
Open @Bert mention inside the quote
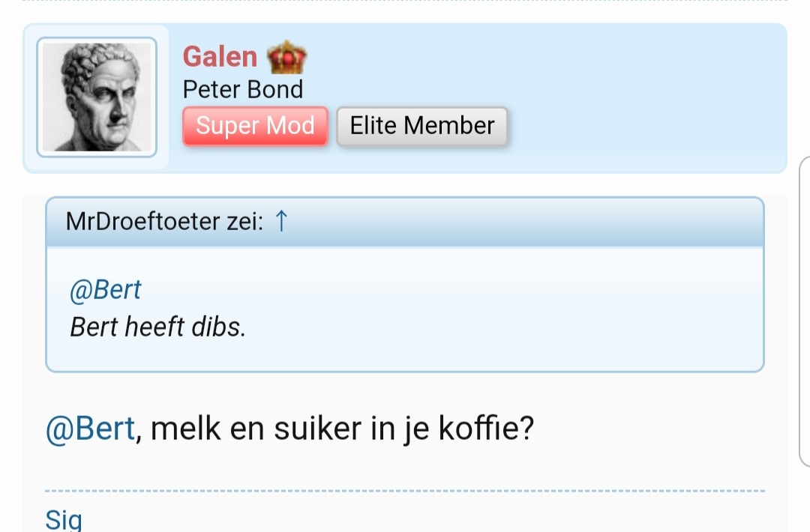click(x=105, y=290)
